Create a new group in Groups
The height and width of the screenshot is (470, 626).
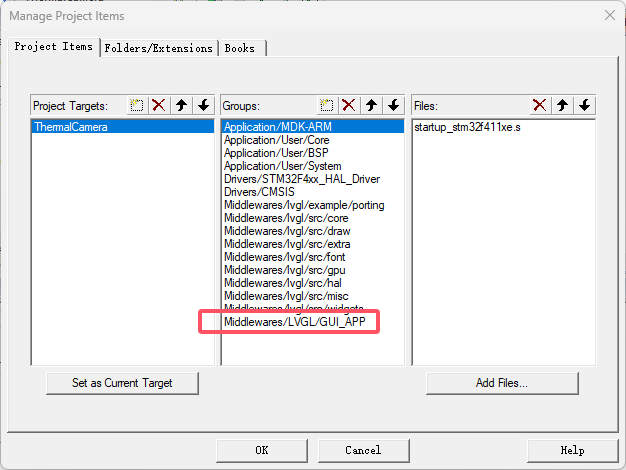tap(326, 105)
